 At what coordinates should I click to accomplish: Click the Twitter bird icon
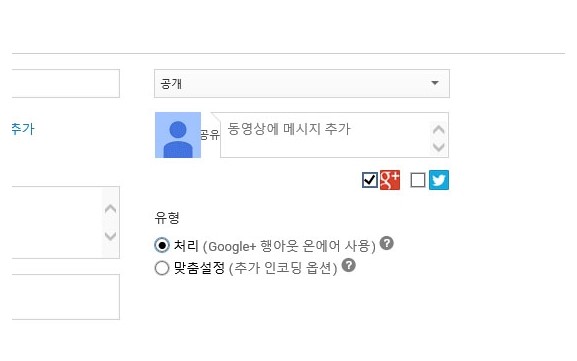coord(439,180)
